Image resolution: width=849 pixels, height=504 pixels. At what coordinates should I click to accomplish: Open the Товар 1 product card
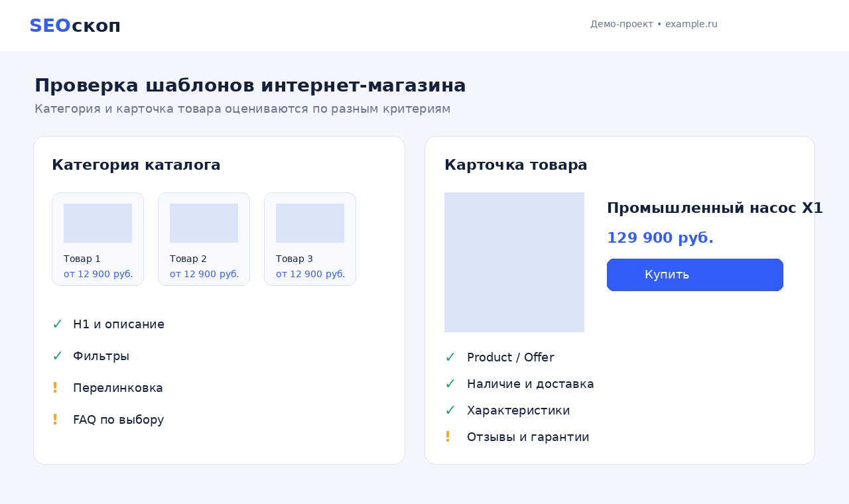[x=98, y=239]
